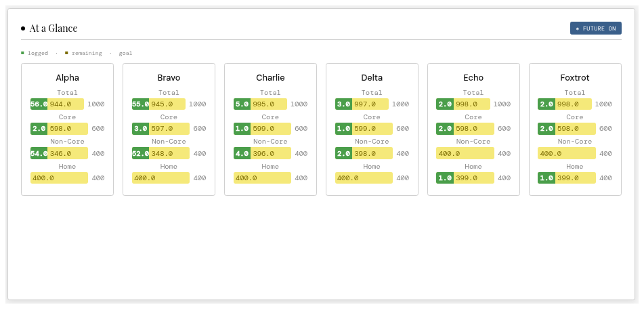
Task: Click Delta's Home 400.0 remaining bar
Action: click(x=364, y=178)
